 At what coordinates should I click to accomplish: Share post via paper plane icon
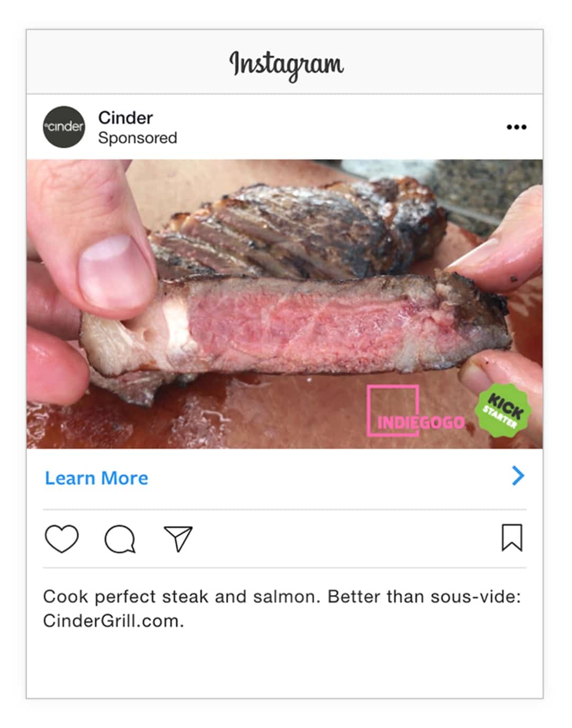pyautogui.click(x=178, y=538)
